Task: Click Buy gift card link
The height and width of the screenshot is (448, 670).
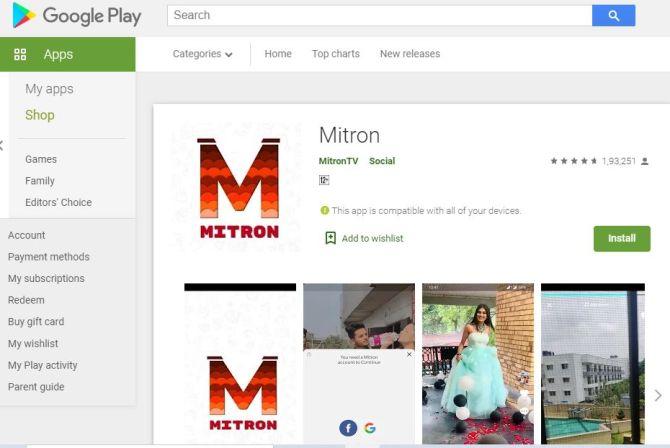Action: tap(36, 321)
